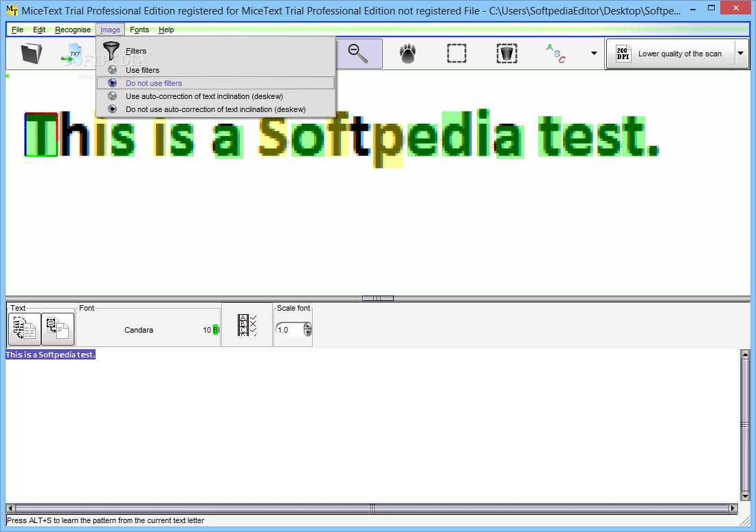Minimize the MiceText window
Screen dimensions: 756x532
(692, 8)
